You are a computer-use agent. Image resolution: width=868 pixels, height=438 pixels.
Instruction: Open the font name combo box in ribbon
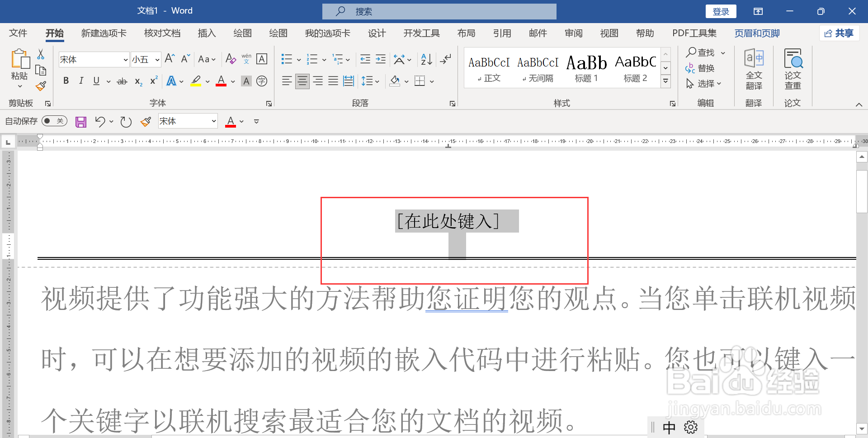94,59
